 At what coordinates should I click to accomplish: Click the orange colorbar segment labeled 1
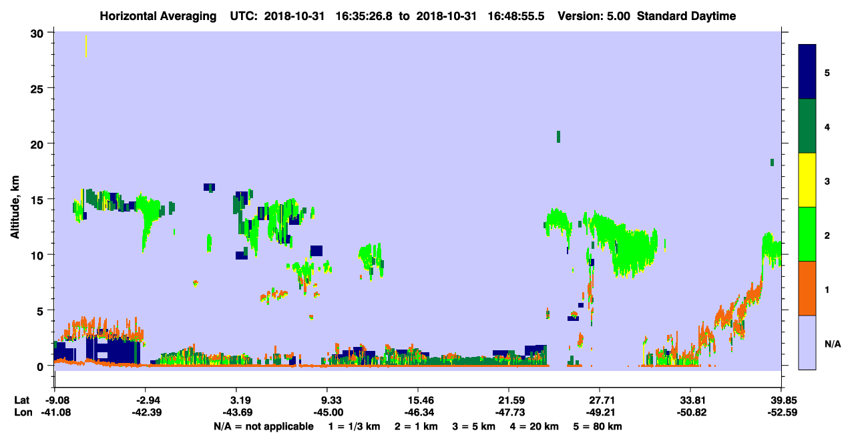807,288
